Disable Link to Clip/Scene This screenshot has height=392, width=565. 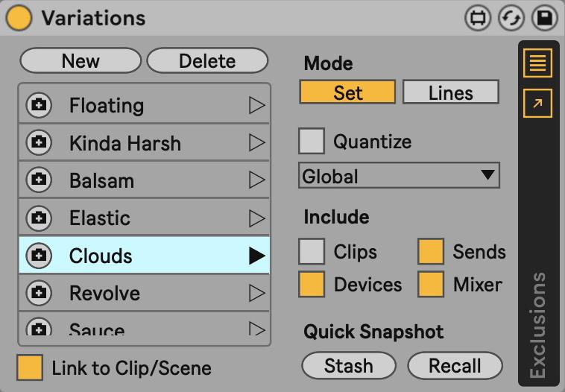31,367
